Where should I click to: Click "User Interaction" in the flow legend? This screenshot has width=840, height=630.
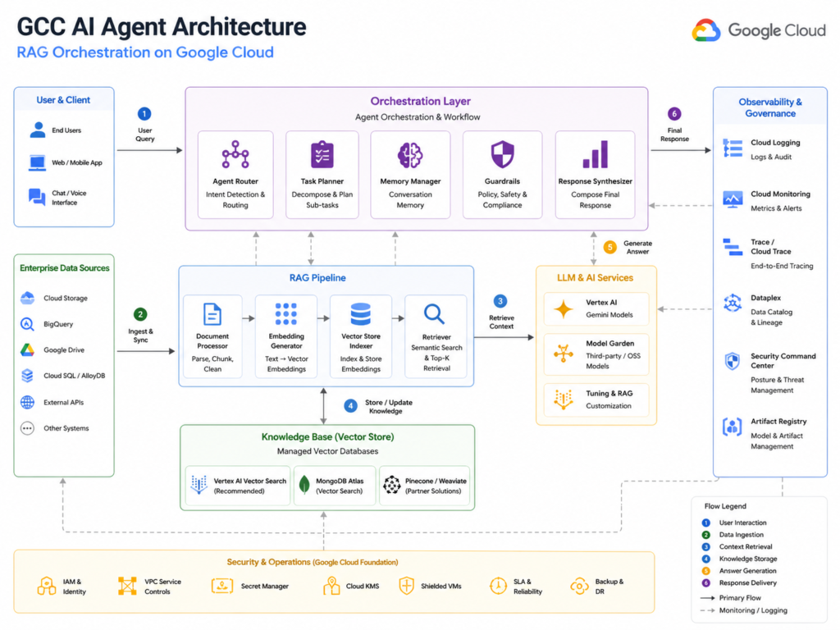click(742, 523)
